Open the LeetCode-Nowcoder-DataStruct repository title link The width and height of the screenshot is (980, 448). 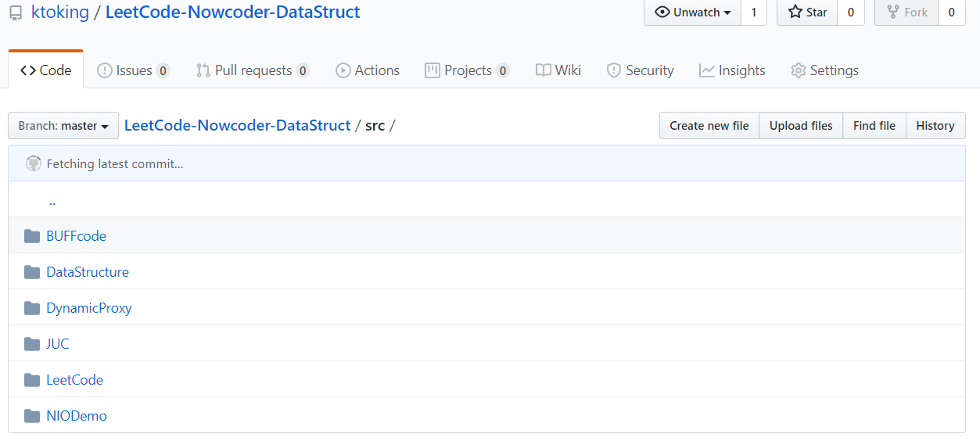(x=233, y=13)
